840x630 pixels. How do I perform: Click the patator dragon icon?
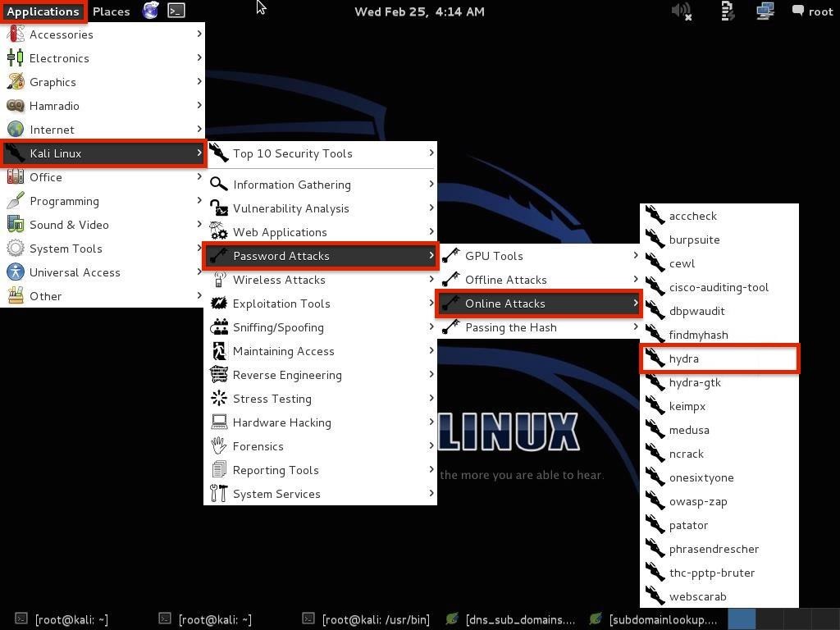coord(655,525)
